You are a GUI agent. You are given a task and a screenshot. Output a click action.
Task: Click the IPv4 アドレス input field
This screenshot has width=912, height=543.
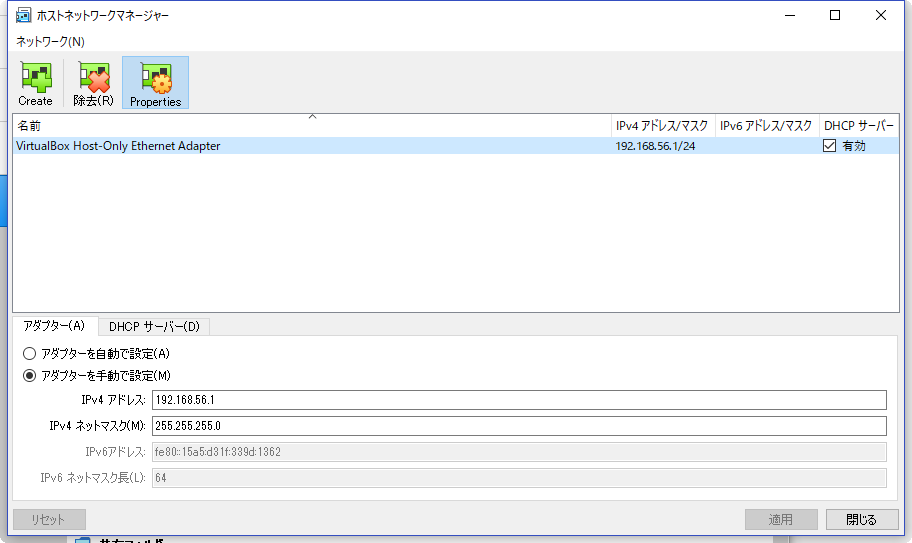(519, 400)
